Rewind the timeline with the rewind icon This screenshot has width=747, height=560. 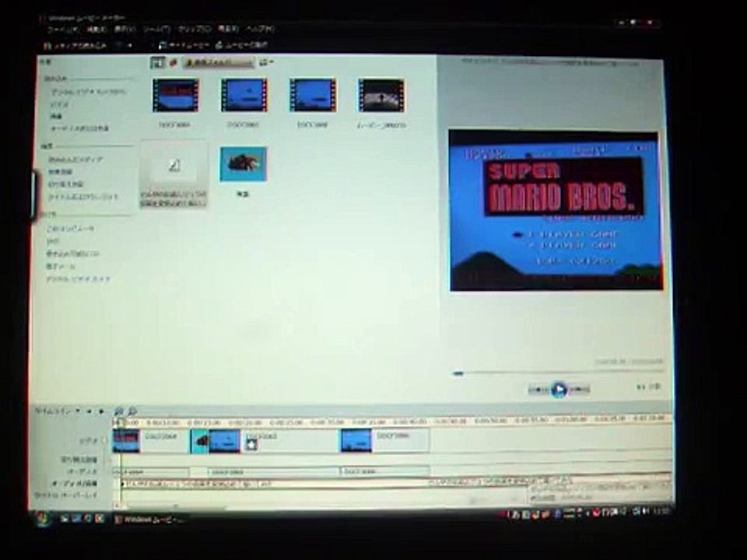point(89,411)
